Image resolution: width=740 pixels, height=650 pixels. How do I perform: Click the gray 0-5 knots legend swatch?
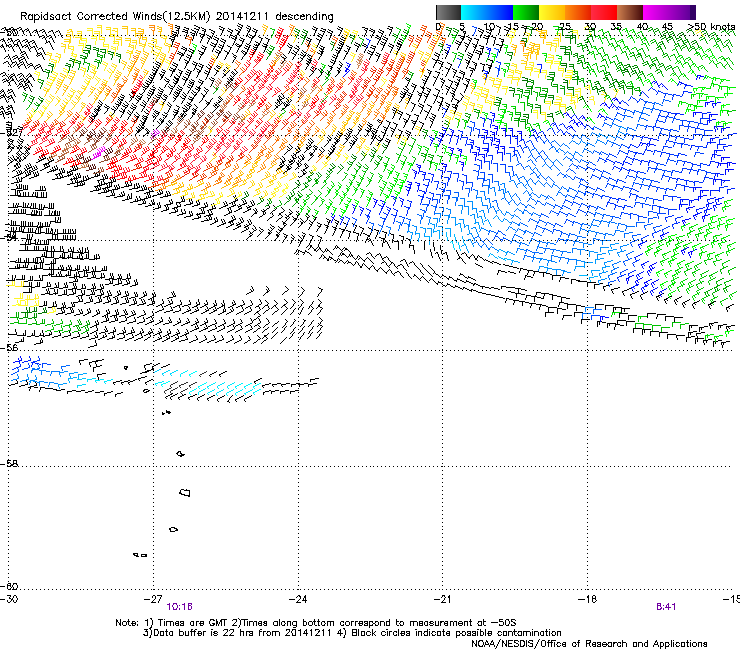(x=448, y=12)
